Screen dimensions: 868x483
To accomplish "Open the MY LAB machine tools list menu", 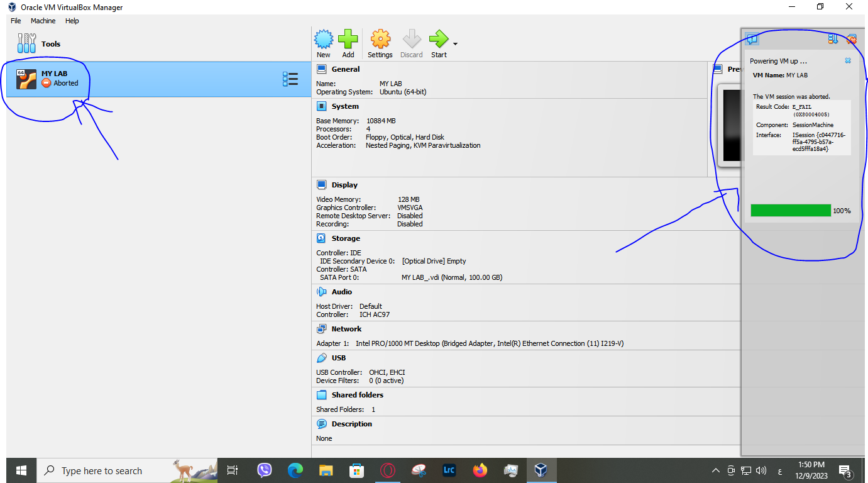I will 290,79.
